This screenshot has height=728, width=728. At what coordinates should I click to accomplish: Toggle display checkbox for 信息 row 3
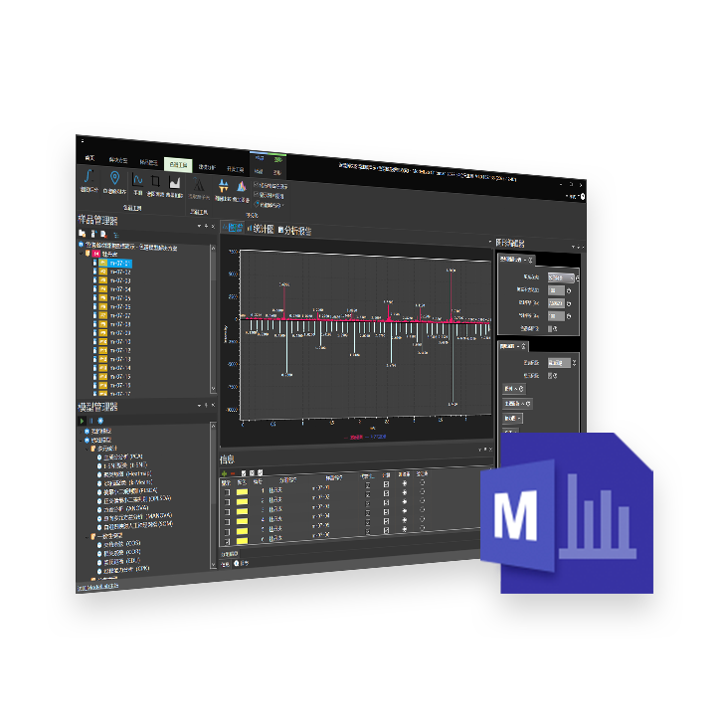click(227, 511)
